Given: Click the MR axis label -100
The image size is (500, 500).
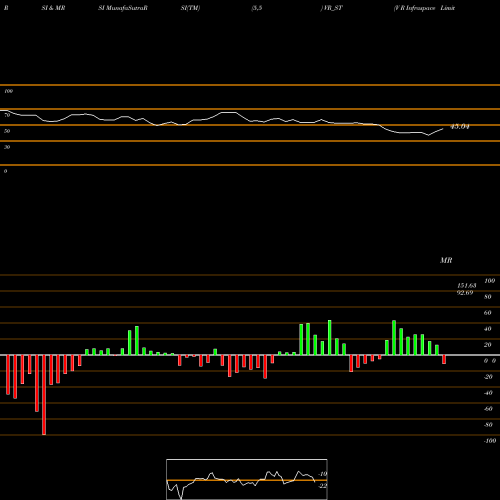Looking at the screenshot, I should click(x=490, y=441).
